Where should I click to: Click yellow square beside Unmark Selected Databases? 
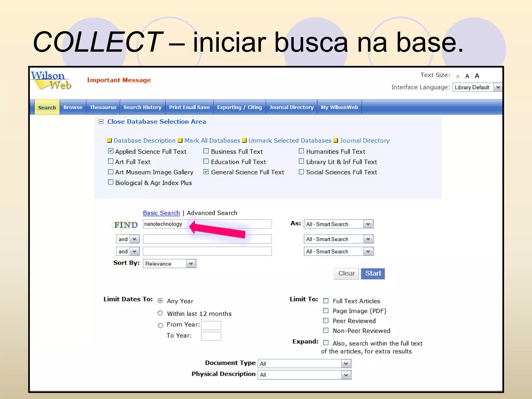pyautogui.click(x=244, y=140)
